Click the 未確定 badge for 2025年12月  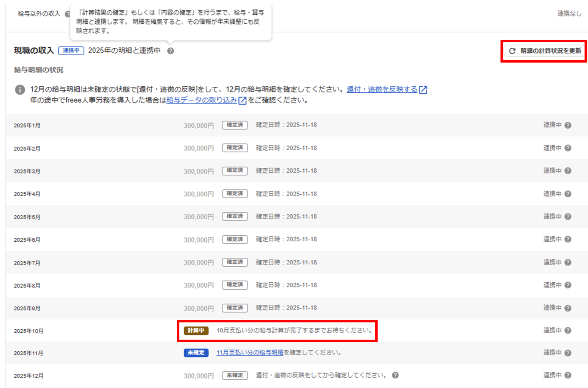click(235, 375)
